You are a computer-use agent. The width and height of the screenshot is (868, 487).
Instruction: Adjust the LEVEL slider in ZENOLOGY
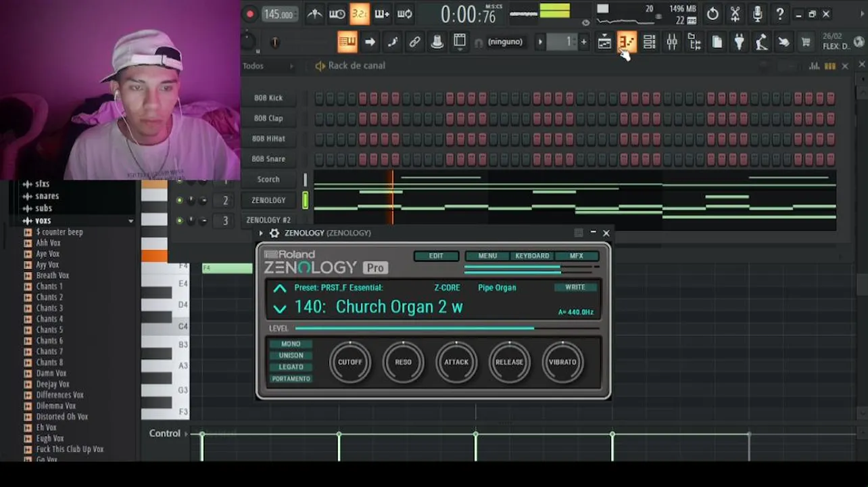[447, 328]
